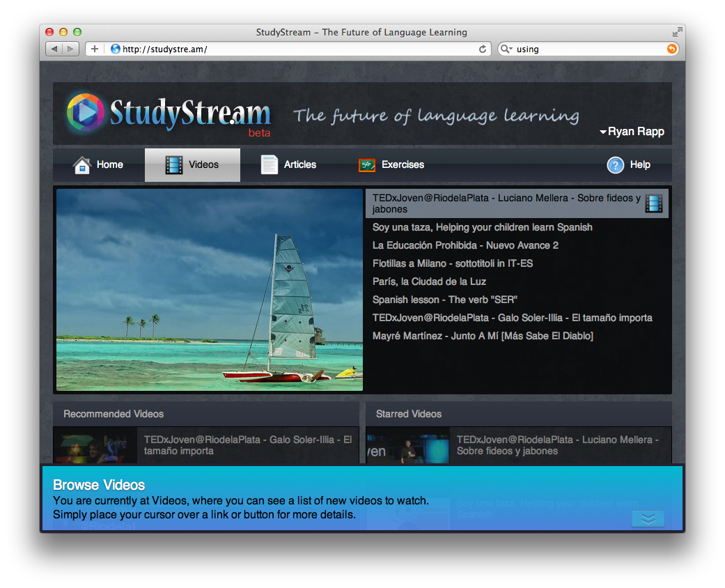This screenshot has height=588, width=725.
Task: Click the magnifier icon in the search field
Action: [x=506, y=49]
